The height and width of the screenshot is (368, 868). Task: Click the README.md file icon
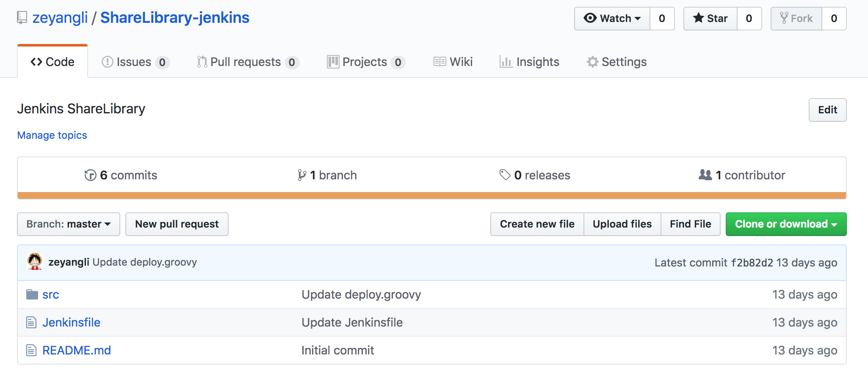[x=31, y=350]
